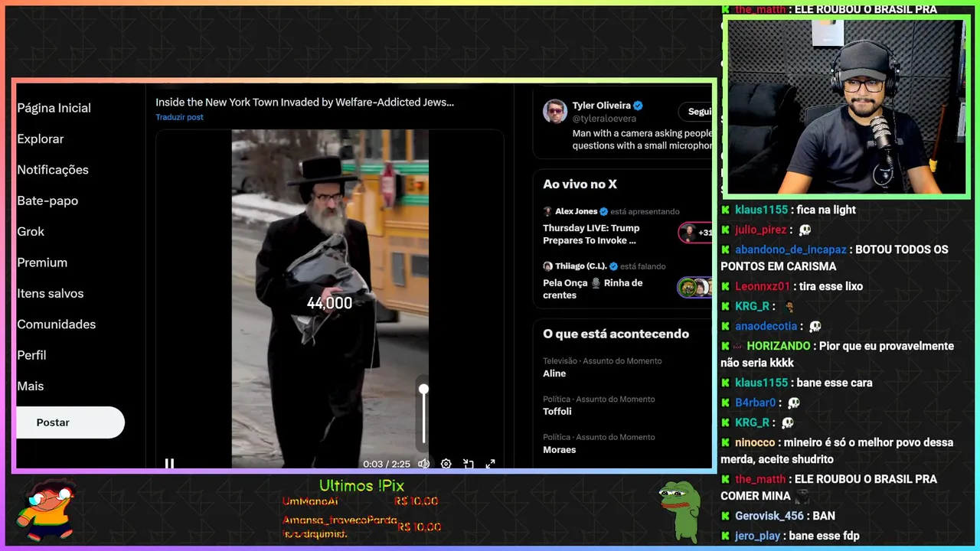Click chat username Gerovisk_456
This screenshot has width=980, height=551.
pyautogui.click(x=770, y=516)
